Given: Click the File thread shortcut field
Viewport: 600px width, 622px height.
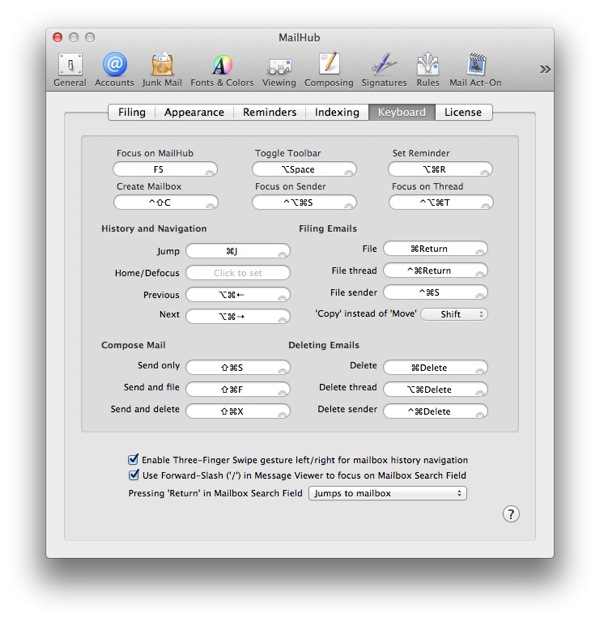Looking at the screenshot, I should pos(435,271).
